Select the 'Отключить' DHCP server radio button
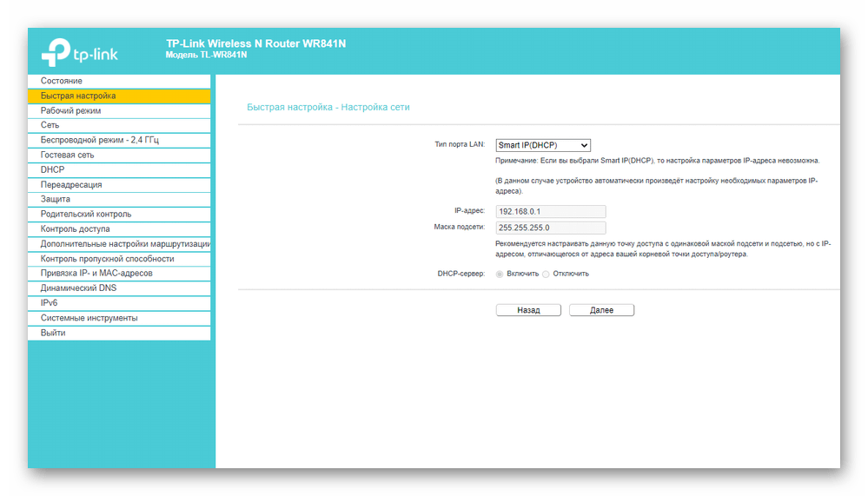 tap(546, 274)
